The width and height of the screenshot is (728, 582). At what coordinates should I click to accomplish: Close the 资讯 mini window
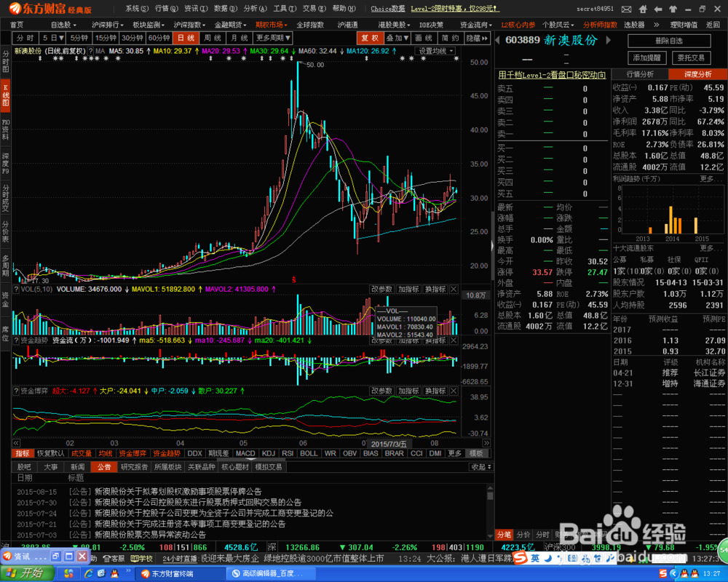(82, 556)
